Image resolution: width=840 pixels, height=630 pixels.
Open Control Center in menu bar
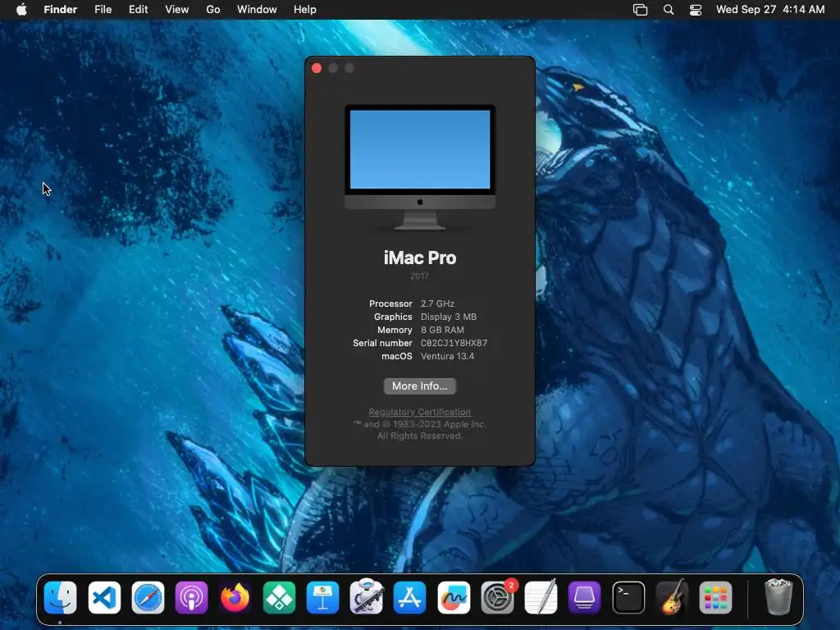click(x=696, y=10)
